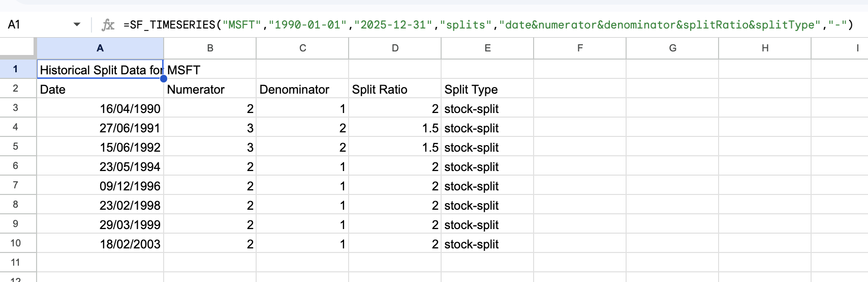868x282 pixels.
Task: Select column B header
Action: (x=210, y=48)
